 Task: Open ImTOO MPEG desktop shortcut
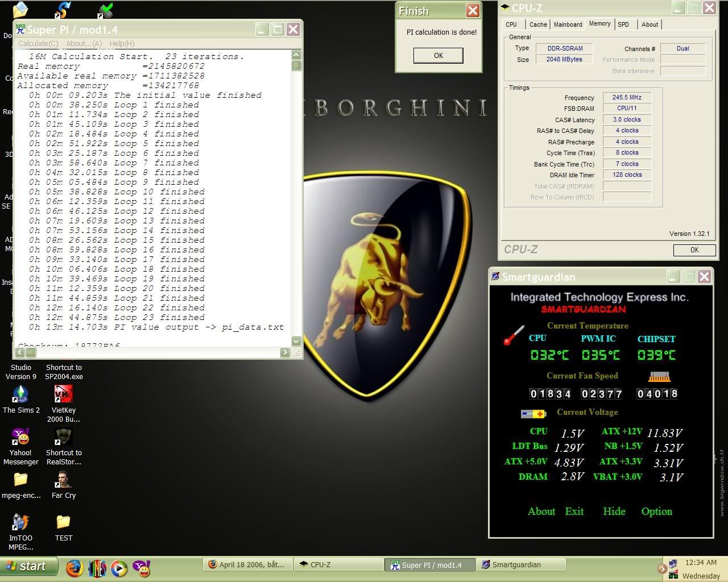(21, 531)
